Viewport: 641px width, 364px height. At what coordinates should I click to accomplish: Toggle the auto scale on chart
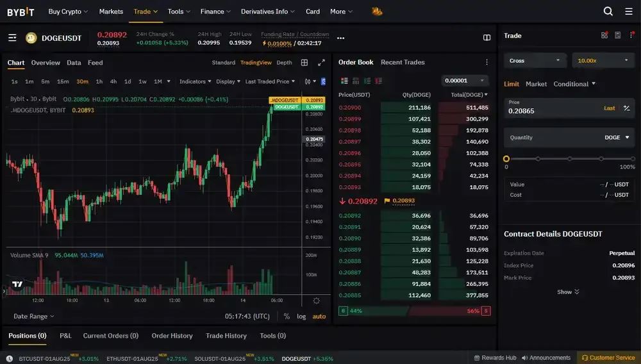tap(319, 316)
